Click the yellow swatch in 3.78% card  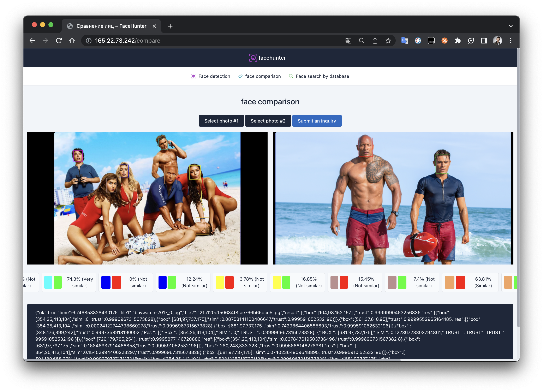(220, 282)
